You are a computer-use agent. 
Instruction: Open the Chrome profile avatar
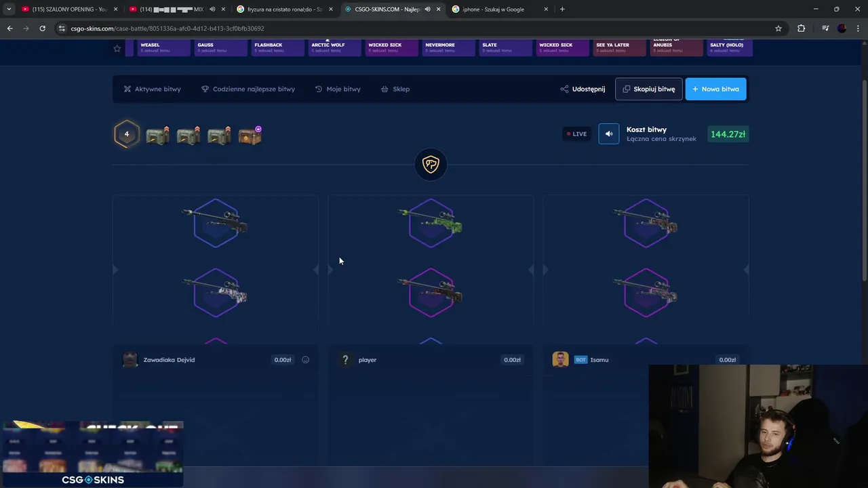[x=842, y=28]
